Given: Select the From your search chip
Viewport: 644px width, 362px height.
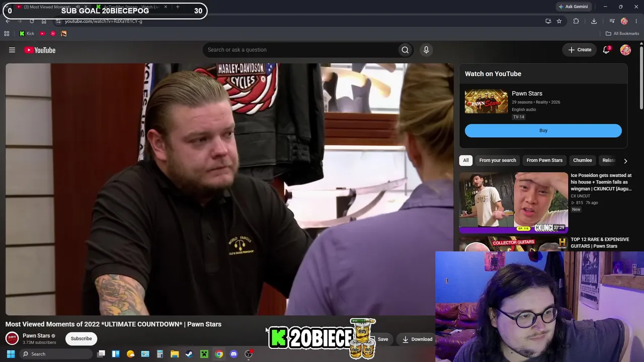Looking at the screenshot, I should coord(498,160).
